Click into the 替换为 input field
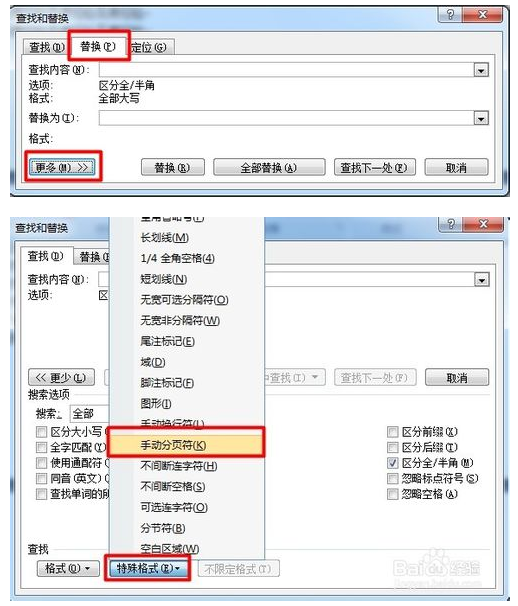Viewport: 518px width, 606px height. point(286,118)
